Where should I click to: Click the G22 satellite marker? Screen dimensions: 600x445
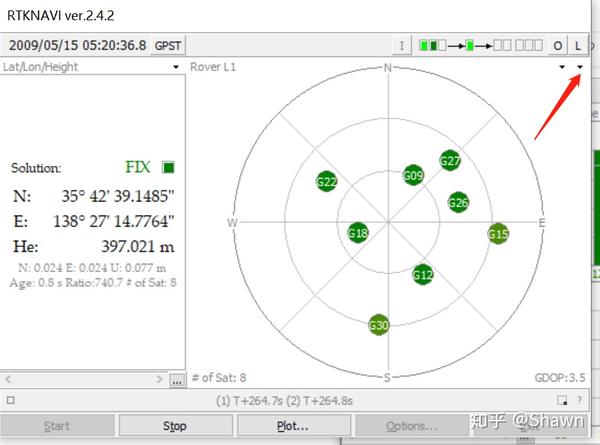coord(326,181)
